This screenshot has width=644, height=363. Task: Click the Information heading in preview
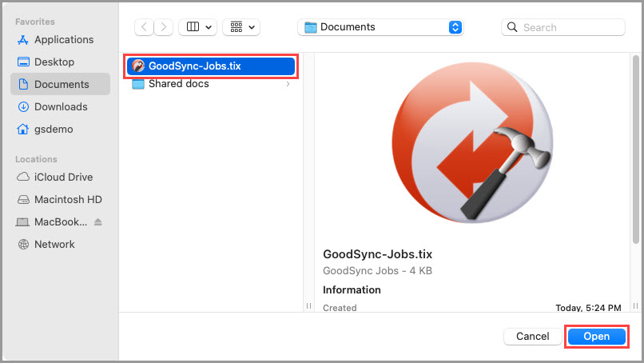(352, 290)
